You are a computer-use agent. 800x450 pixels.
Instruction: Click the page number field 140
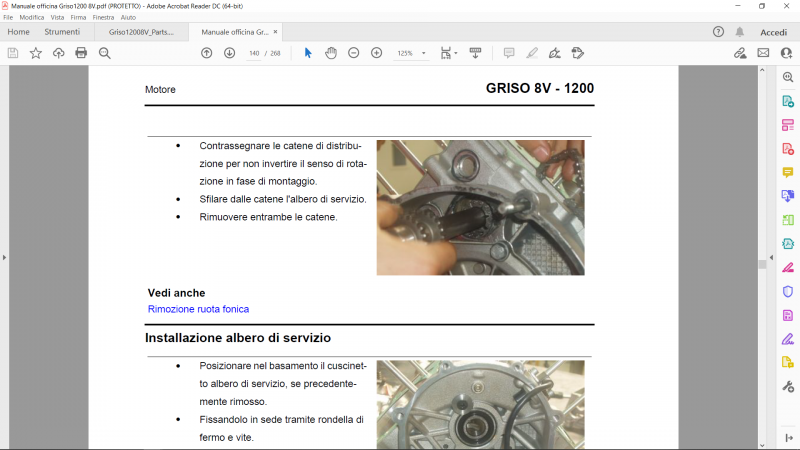pos(254,53)
